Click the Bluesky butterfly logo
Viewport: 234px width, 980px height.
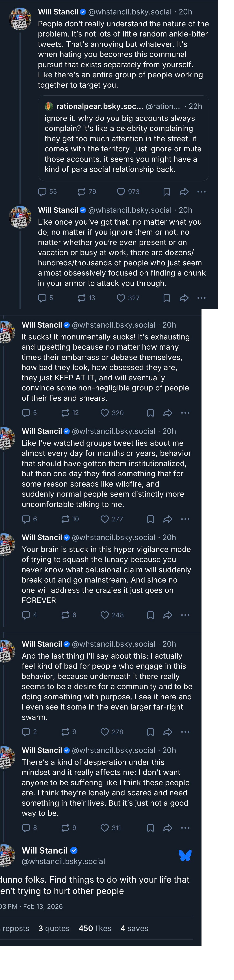(185, 856)
